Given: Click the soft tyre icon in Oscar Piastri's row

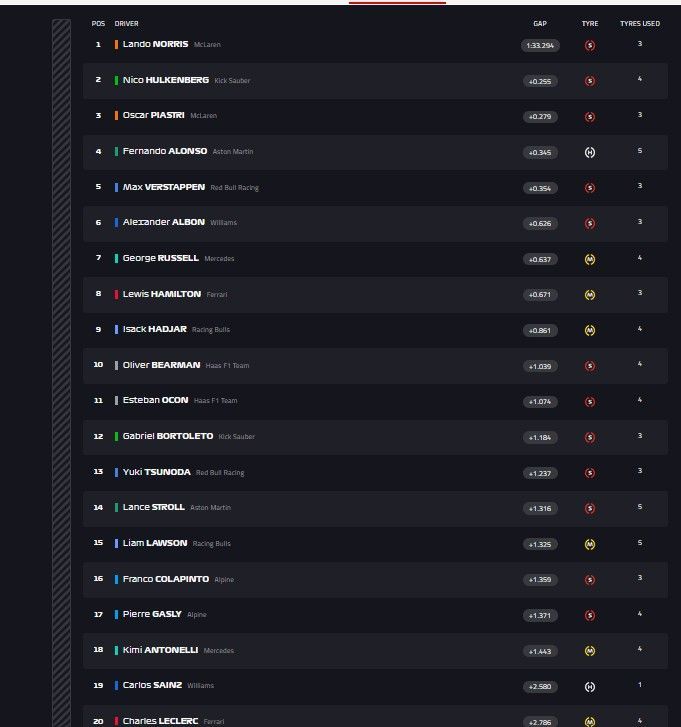Looking at the screenshot, I should pos(589,117).
